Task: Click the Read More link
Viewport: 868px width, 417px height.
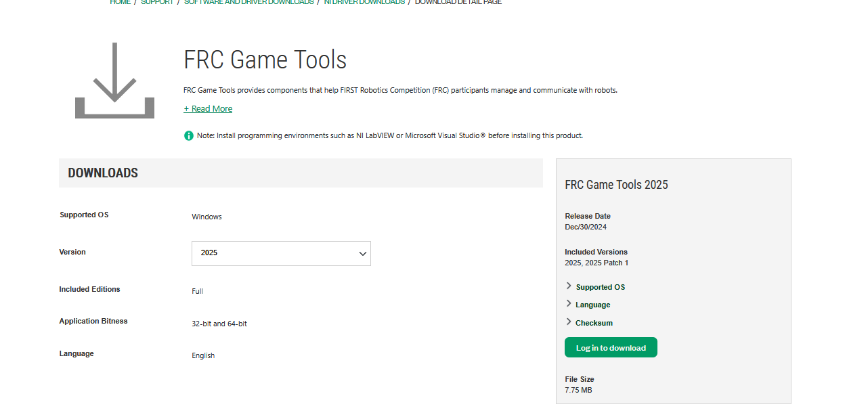Action: 208,109
